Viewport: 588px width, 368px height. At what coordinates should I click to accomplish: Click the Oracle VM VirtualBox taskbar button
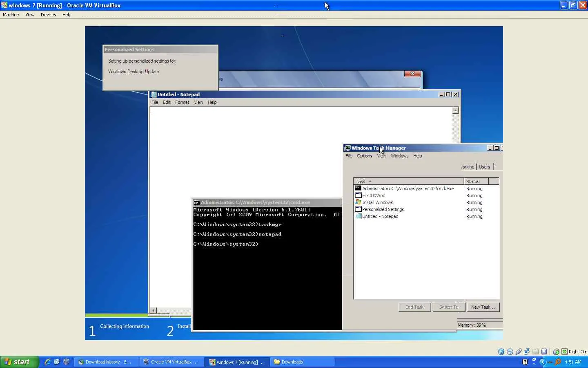click(171, 362)
